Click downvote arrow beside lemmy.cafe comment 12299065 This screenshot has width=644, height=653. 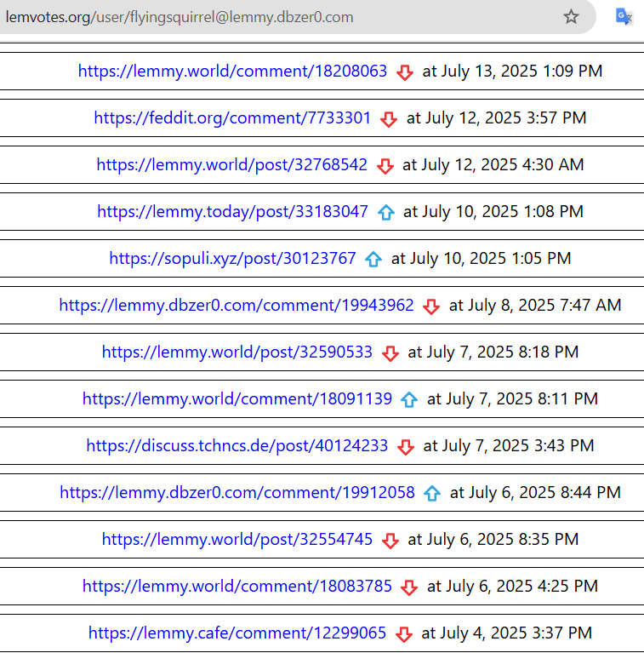point(404,634)
